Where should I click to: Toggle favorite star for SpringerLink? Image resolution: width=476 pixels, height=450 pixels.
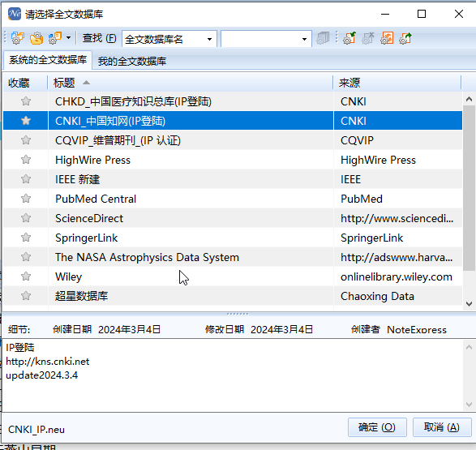click(26, 238)
